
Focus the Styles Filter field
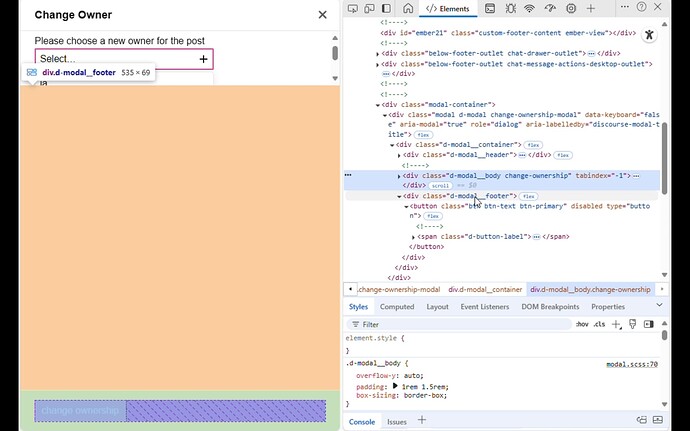tap(460, 324)
